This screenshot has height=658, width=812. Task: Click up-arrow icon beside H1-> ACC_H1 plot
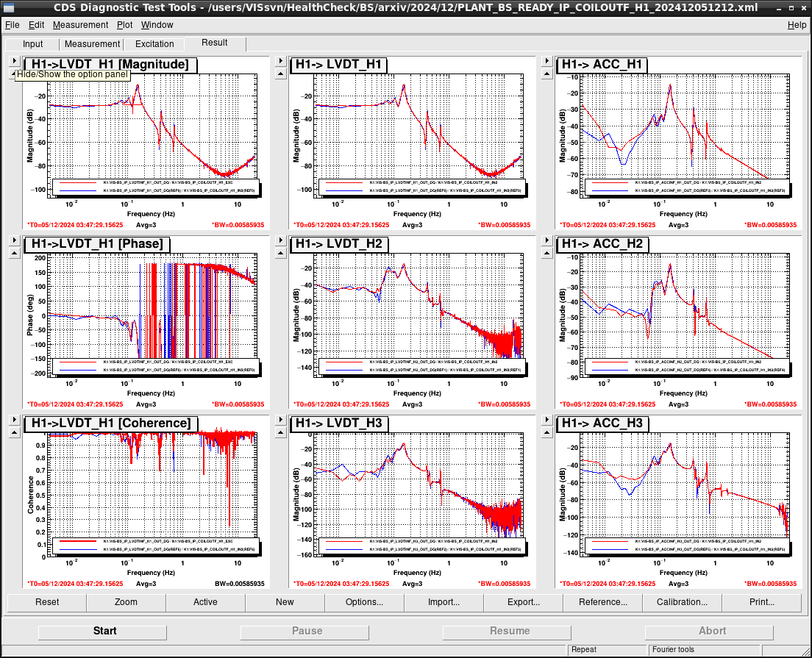tap(547, 74)
